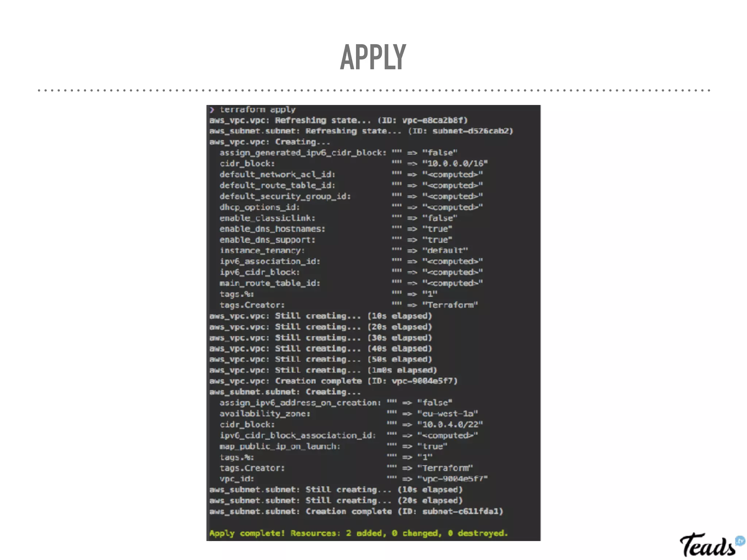The width and height of the screenshot is (747, 560).
Task: Click the VPC creation complete vpc-9004e5f7 line
Action: 333,381
